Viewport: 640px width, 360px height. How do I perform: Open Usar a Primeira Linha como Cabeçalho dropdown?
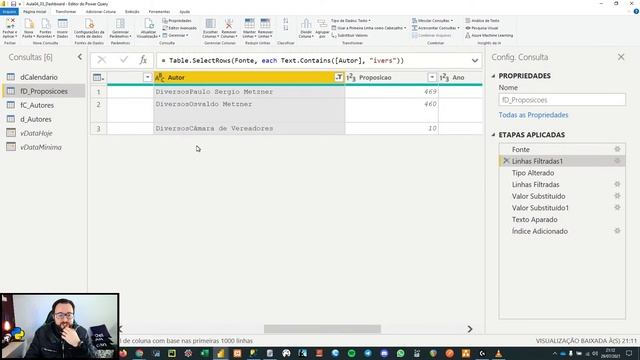tap(369, 28)
